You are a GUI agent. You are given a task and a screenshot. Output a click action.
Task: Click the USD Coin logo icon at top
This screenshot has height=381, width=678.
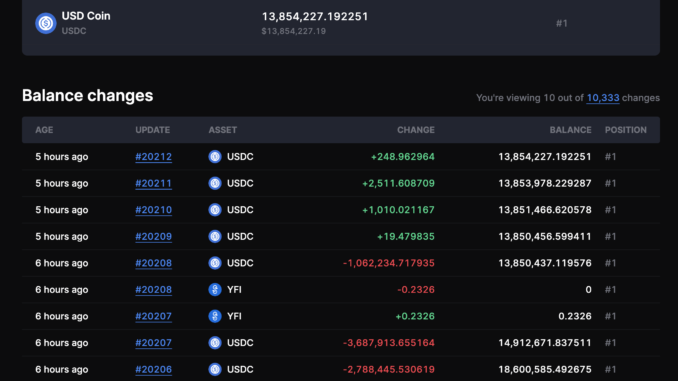45,23
